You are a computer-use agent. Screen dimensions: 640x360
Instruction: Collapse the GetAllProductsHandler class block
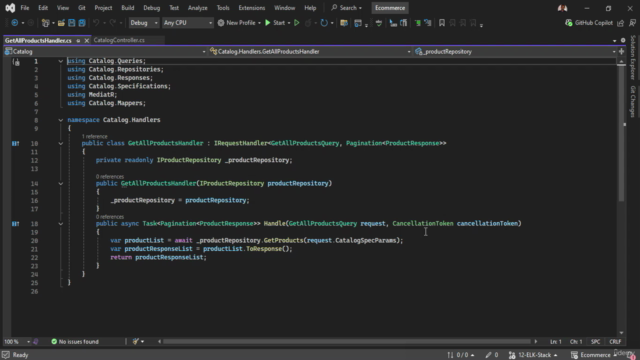click(60, 144)
